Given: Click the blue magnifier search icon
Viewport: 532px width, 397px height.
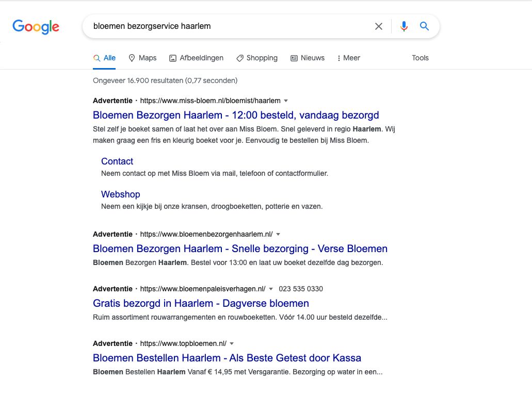Looking at the screenshot, I should point(424,26).
